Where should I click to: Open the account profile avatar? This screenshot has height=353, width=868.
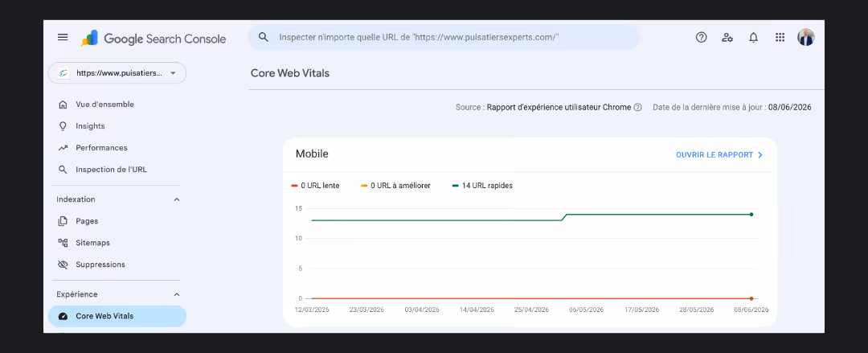pyautogui.click(x=805, y=37)
